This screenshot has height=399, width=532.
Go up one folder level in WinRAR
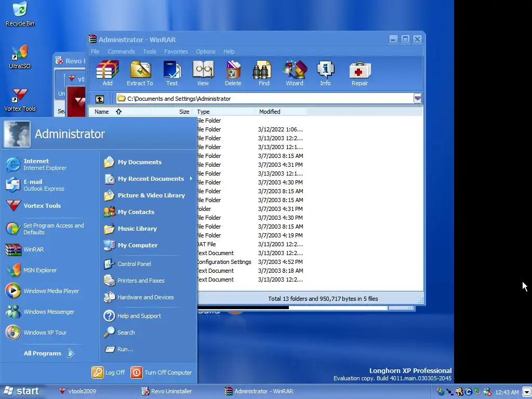[x=99, y=99]
